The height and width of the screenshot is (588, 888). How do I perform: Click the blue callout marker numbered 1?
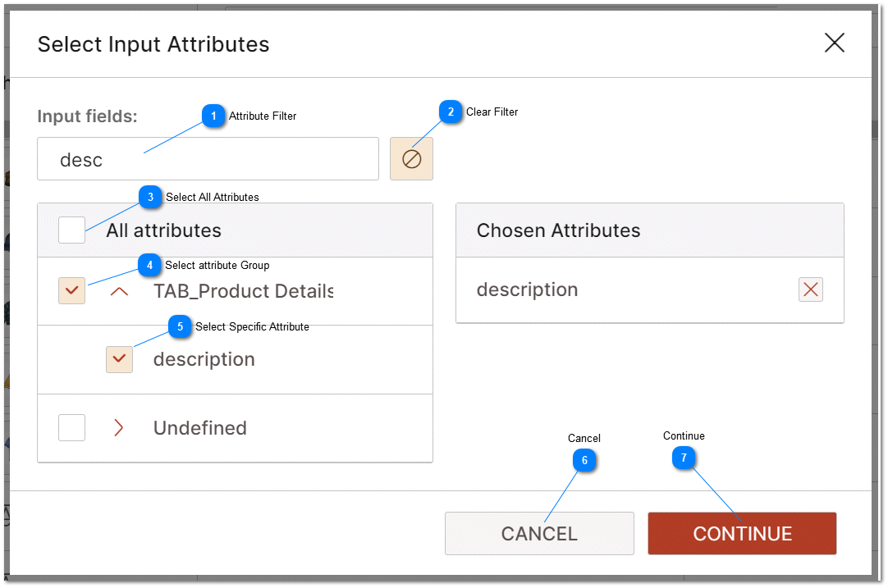pyautogui.click(x=213, y=116)
